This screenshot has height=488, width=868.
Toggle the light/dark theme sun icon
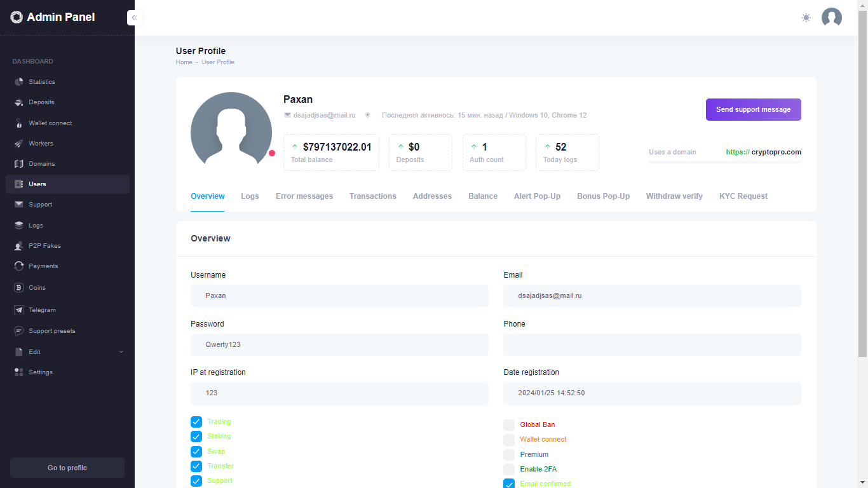(x=806, y=18)
